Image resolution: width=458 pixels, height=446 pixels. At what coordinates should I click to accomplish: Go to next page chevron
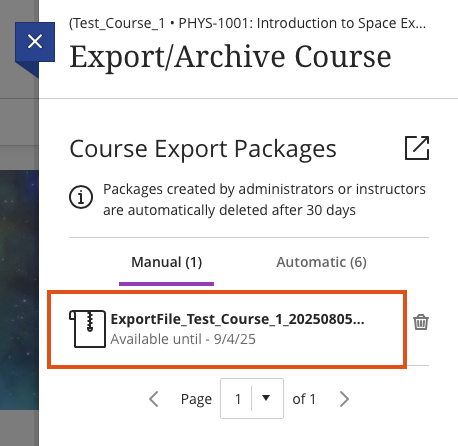[x=344, y=399]
